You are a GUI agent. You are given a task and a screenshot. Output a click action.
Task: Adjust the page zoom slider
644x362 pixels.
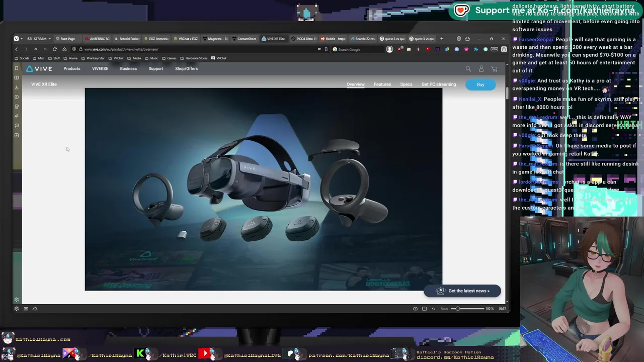point(468,309)
